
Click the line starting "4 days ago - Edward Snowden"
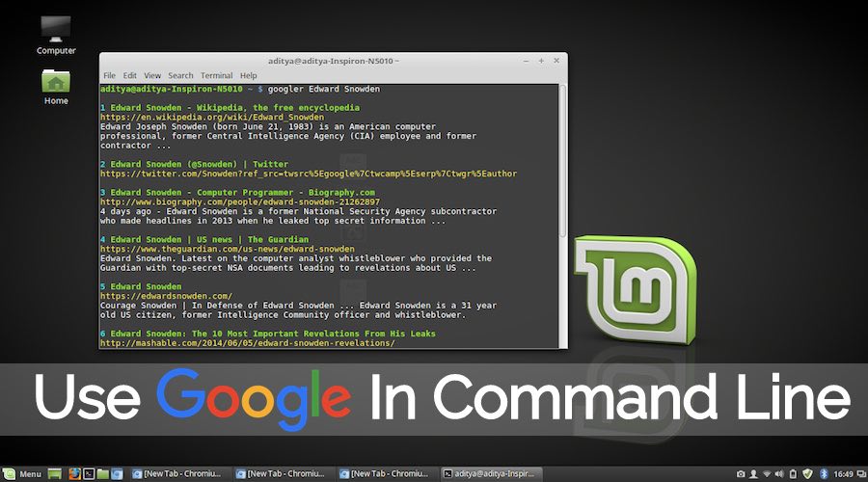coord(298,211)
